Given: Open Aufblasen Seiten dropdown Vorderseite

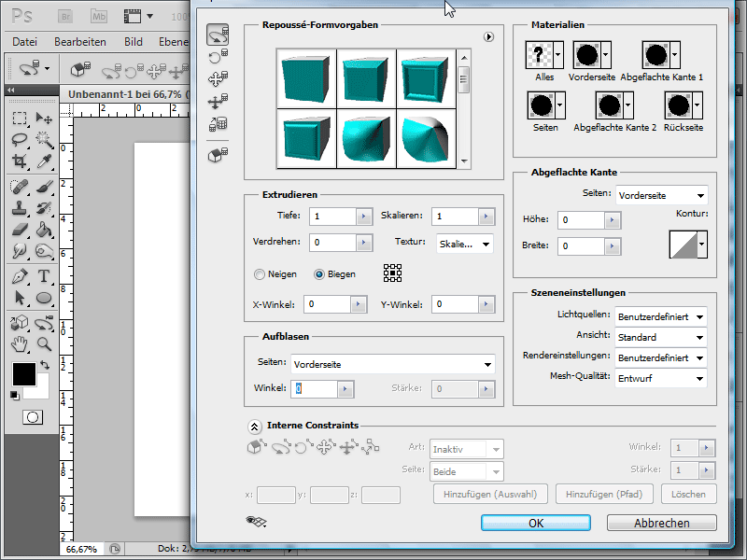Looking at the screenshot, I should (393, 364).
